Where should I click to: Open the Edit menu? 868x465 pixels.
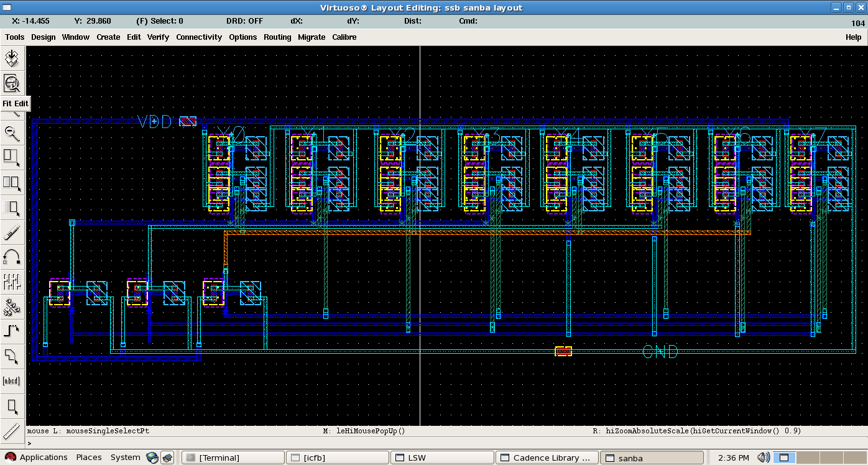(x=134, y=37)
